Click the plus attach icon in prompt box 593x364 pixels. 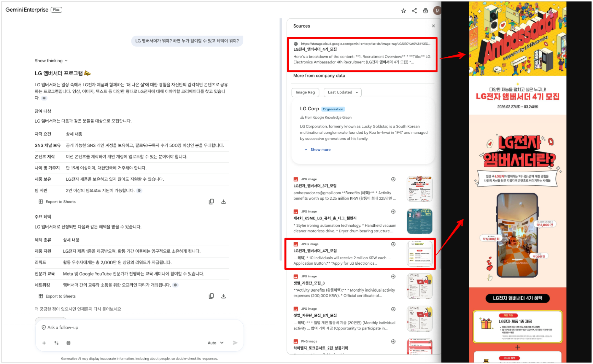44,343
